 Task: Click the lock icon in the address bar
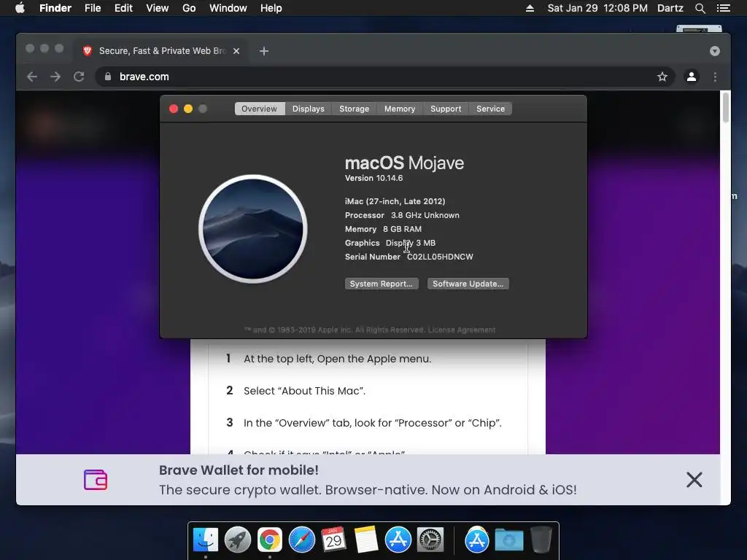tap(108, 77)
